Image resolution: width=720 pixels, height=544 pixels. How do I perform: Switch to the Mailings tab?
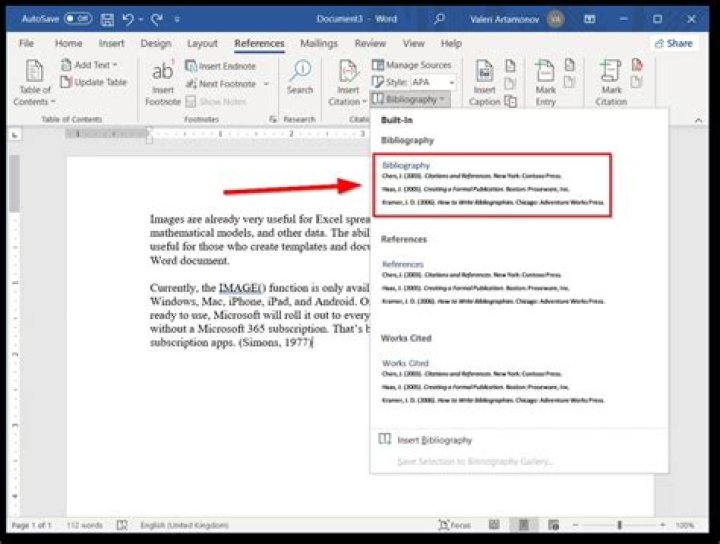(319, 43)
